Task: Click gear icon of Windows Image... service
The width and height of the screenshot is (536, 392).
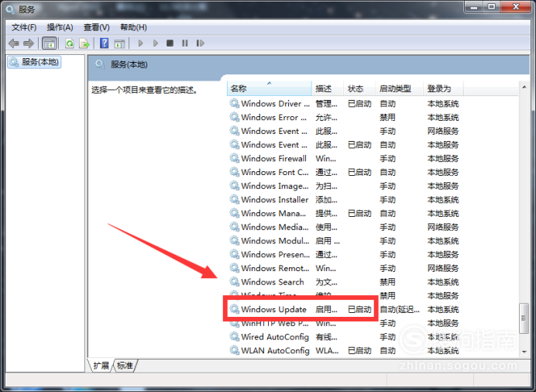Action: click(235, 186)
